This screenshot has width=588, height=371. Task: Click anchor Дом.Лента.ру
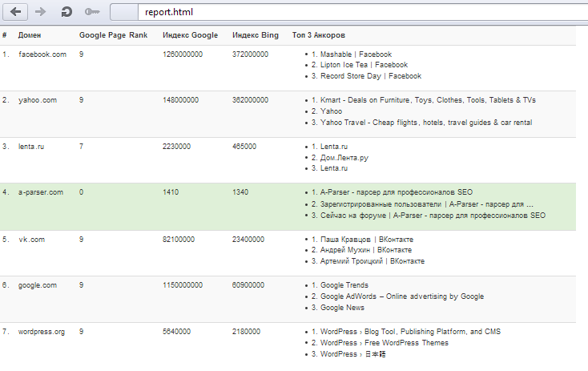pos(344,158)
